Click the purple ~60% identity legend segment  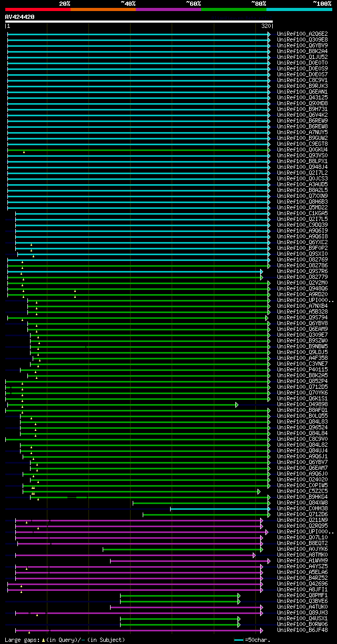(168, 9)
